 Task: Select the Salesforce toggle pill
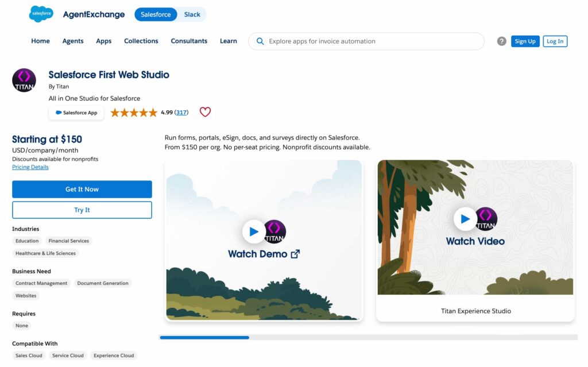(156, 14)
